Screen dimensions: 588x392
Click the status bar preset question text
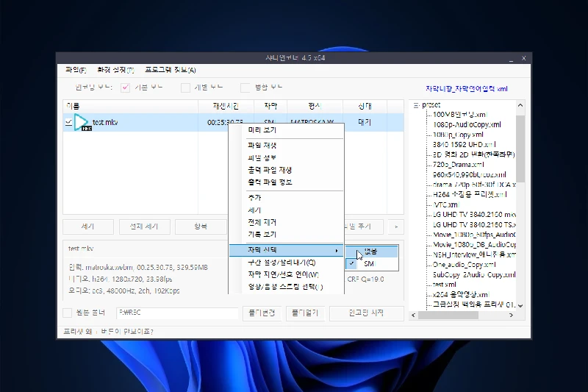click(x=108, y=332)
